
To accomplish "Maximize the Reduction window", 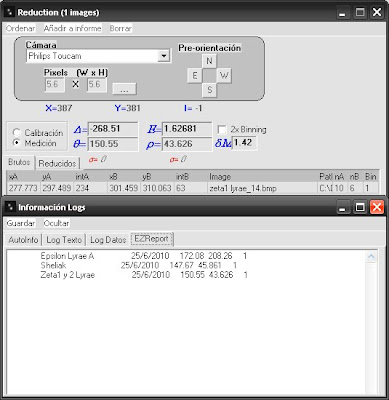I will tap(360, 13).
